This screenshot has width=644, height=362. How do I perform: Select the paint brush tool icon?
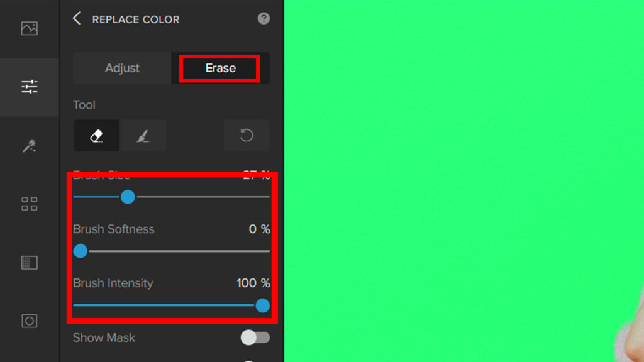pyautogui.click(x=143, y=136)
